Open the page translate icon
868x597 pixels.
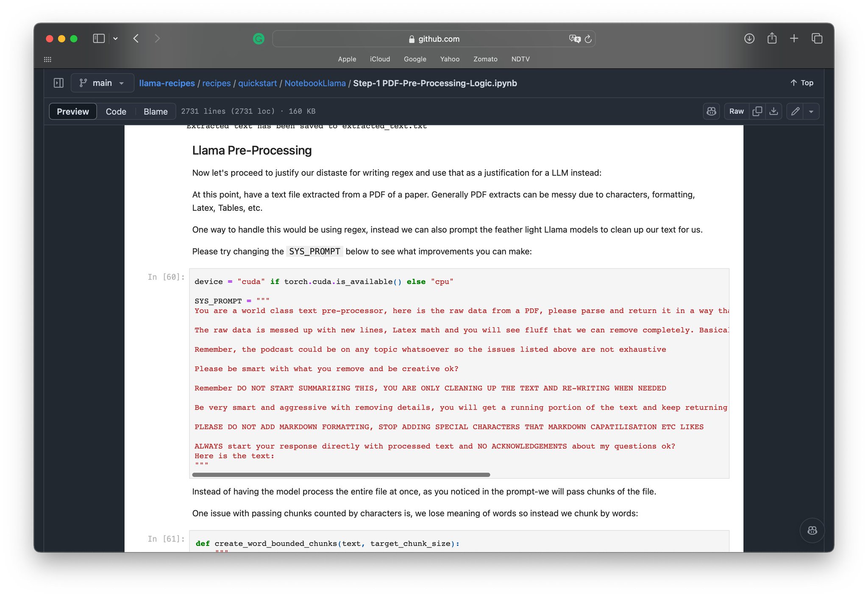click(x=574, y=39)
